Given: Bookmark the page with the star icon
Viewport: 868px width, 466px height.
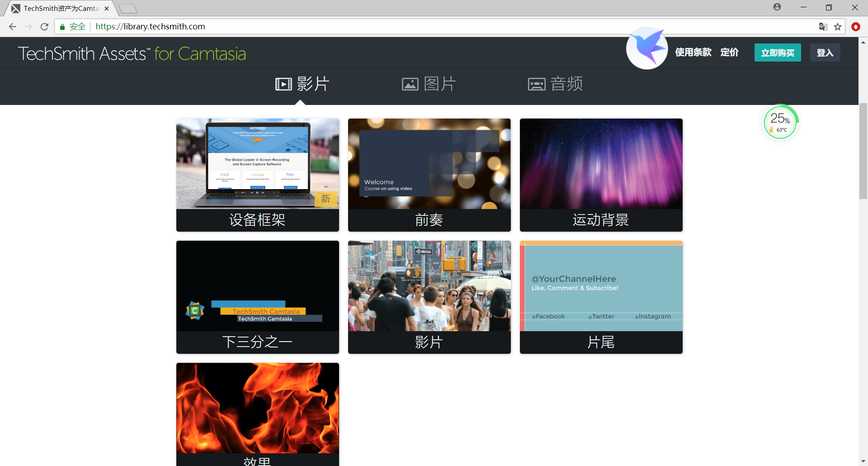Looking at the screenshot, I should (x=838, y=27).
